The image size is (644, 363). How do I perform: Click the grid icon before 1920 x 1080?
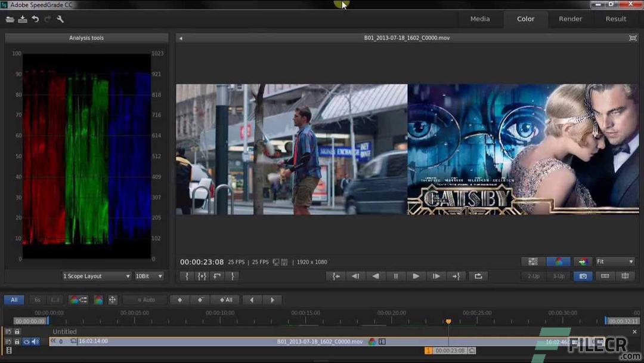(284, 262)
